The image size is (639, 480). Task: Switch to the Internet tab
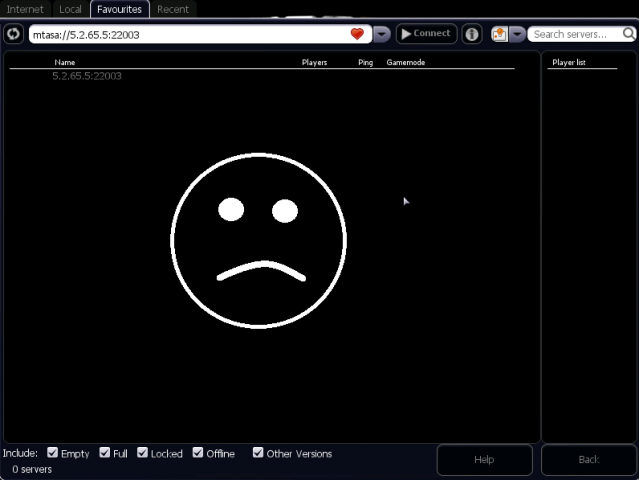(26, 9)
